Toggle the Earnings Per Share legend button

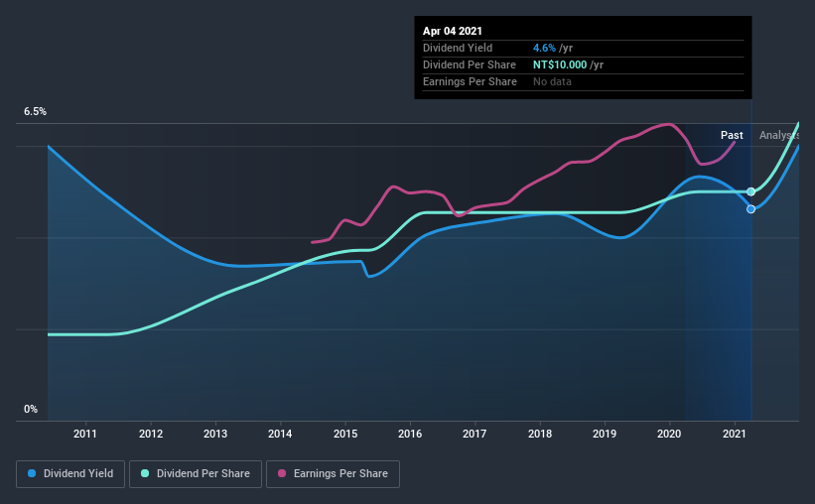(x=333, y=474)
